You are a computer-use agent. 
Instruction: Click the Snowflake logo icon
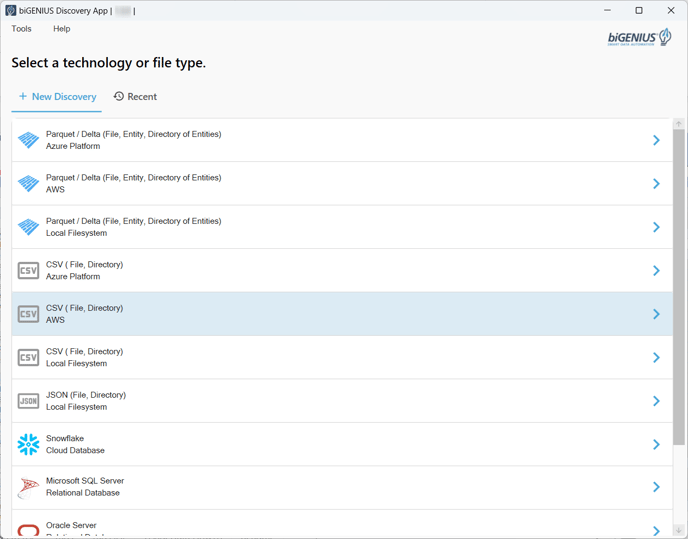point(29,444)
